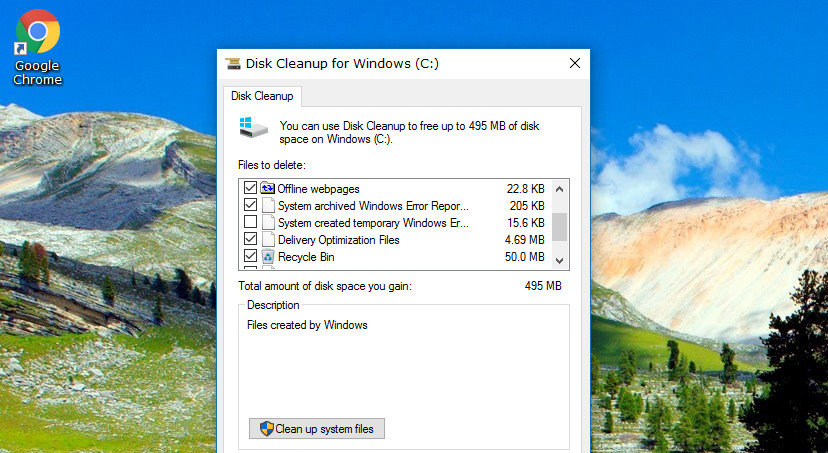Screen dimensions: 828x453
Task: Close the Disk Cleanup dialog
Action: tap(575, 63)
